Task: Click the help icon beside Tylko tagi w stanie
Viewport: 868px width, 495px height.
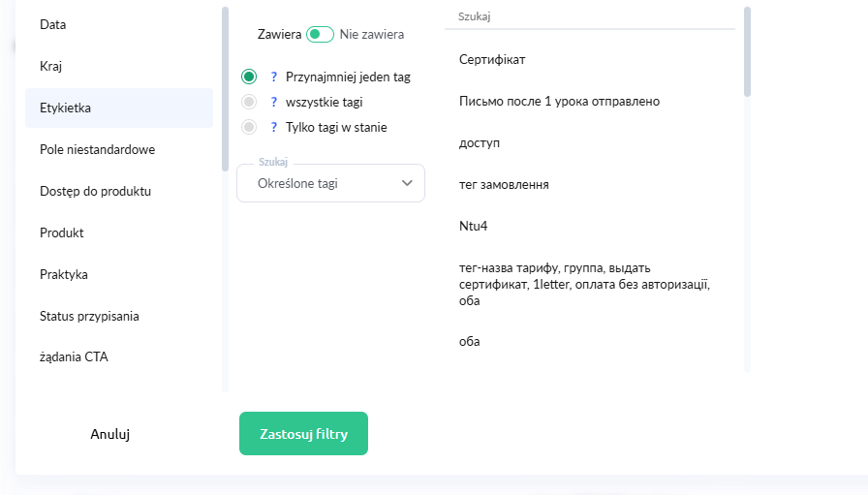Action: tap(274, 127)
